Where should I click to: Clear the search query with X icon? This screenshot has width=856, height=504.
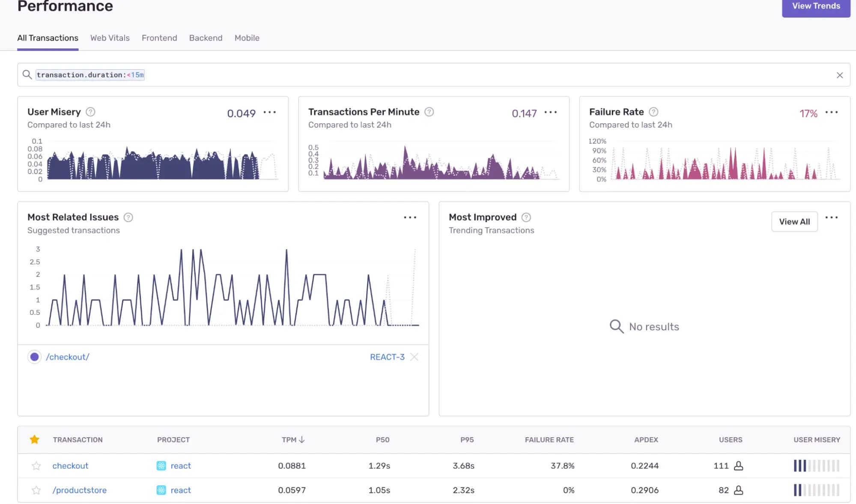[x=839, y=75]
